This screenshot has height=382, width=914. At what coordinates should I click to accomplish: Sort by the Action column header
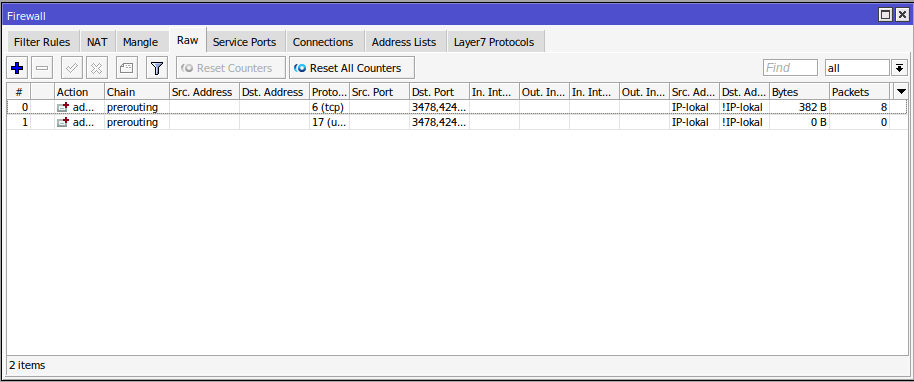79,92
